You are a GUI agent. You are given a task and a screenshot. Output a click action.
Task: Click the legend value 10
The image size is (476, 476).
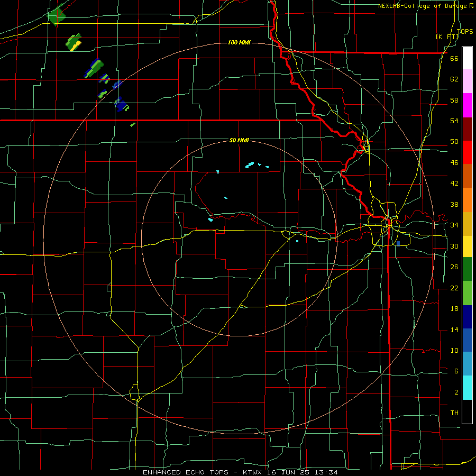[x=454, y=351]
